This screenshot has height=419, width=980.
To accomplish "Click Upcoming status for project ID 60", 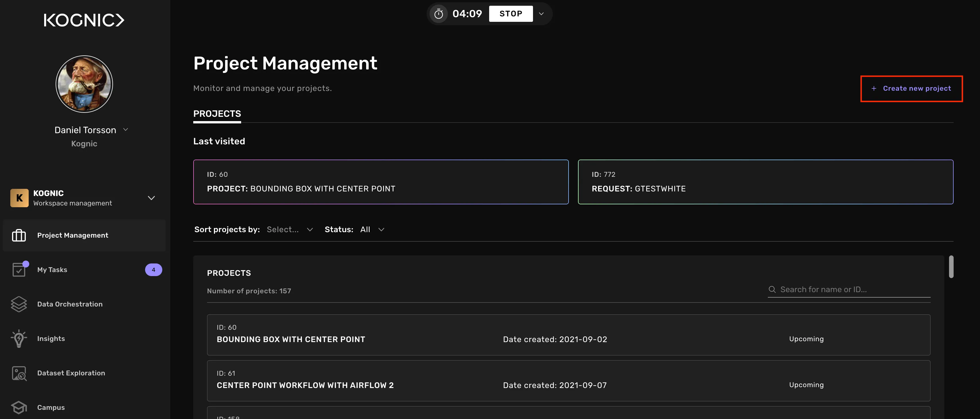I will point(806,339).
